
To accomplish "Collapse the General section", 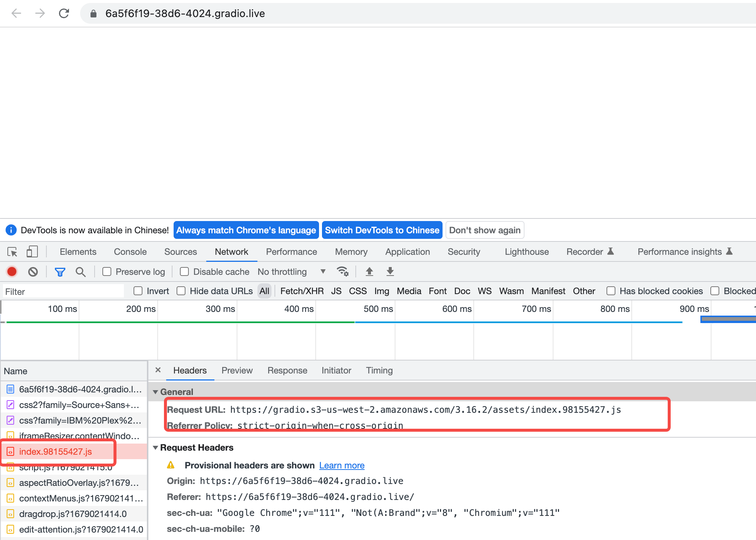I will pos(155,392).
